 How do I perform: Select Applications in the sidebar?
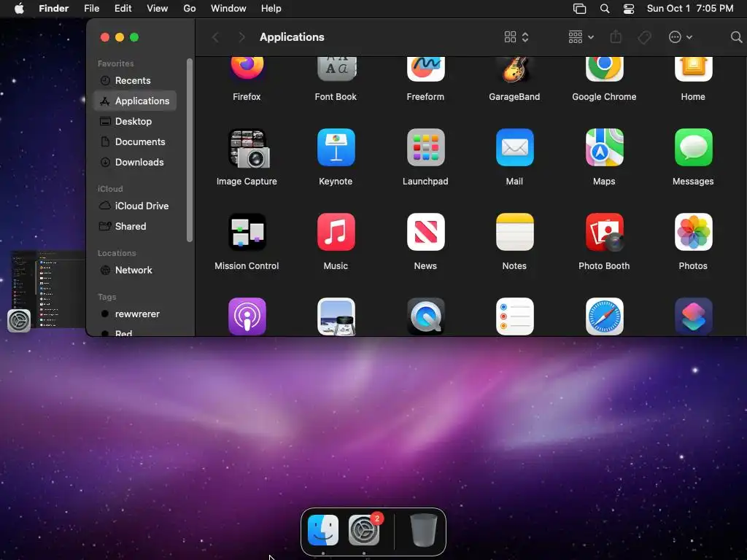point(135,101)
